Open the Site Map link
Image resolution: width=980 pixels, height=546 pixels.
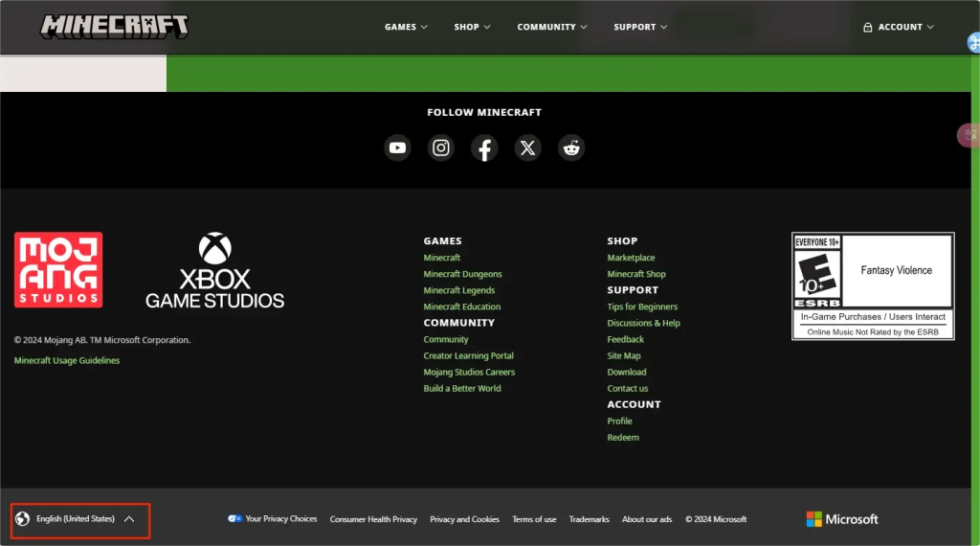[624, 355]
